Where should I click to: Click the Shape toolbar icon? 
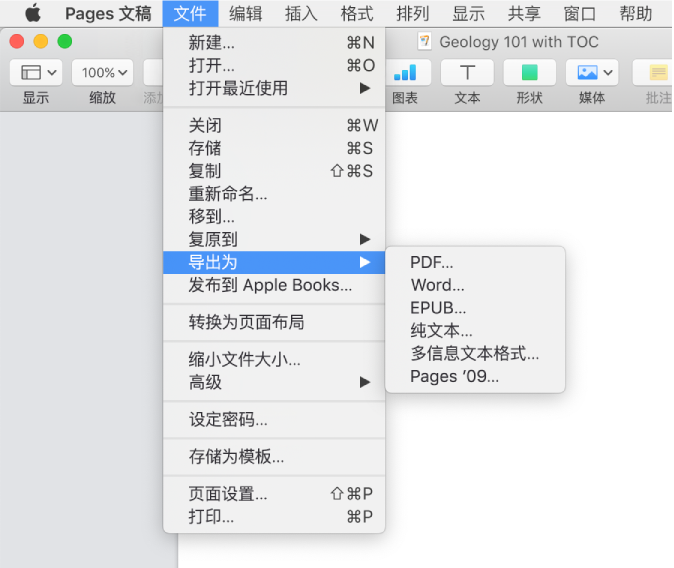coord(530,72)
